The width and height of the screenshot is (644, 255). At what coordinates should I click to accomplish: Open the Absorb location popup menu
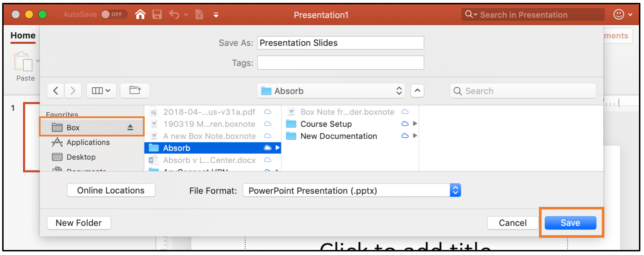[x=331, y=91]
